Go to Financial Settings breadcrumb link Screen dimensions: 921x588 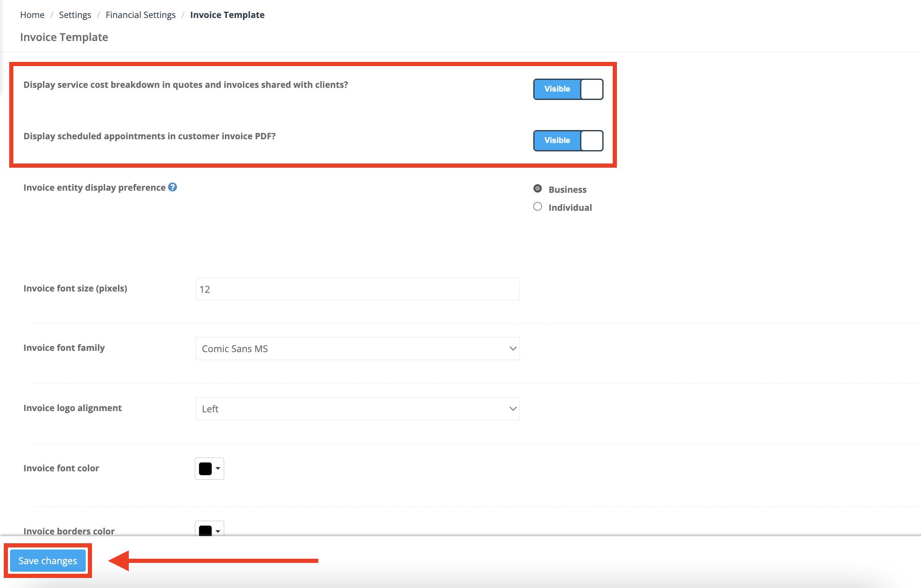(141, 15)
